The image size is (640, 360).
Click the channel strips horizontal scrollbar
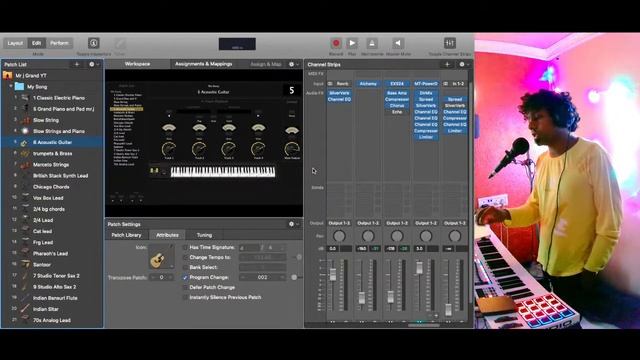(x=424, y=325)
